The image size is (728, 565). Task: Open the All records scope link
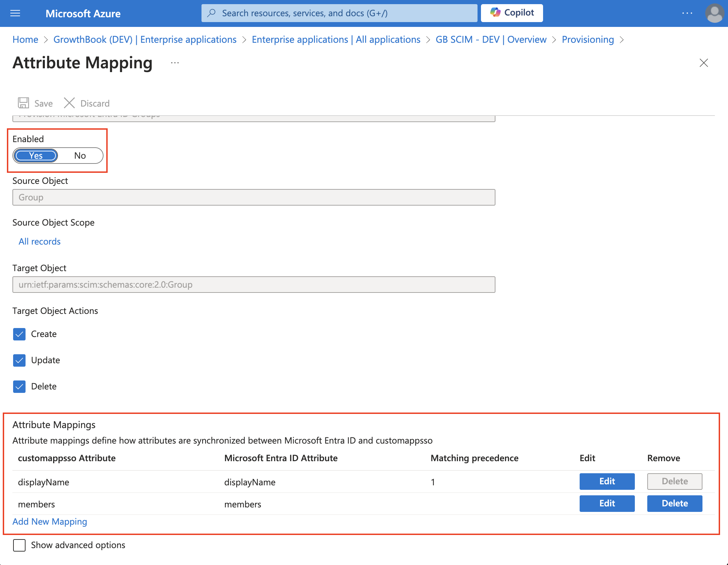pos(40,241)
